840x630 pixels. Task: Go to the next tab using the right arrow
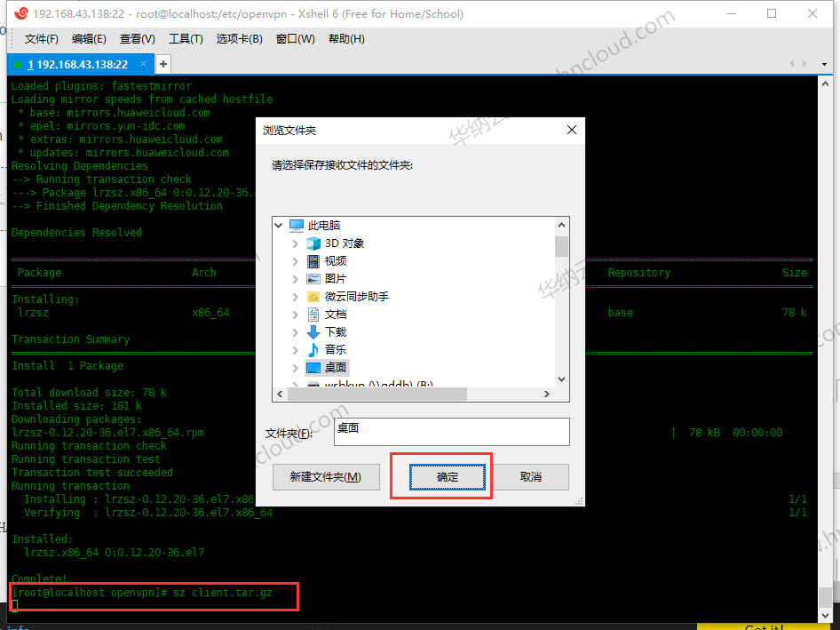[804, 64]
